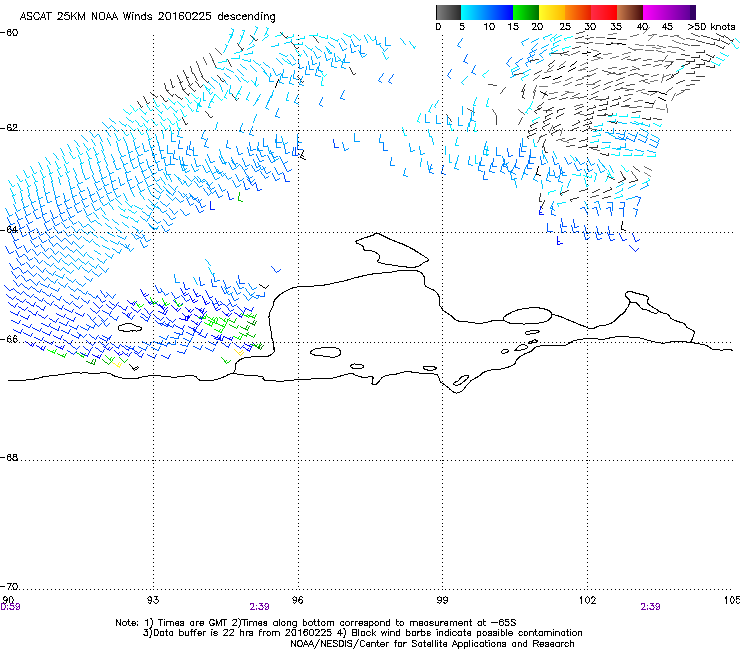Screen dimensions: 740x650
Task: Click the gray 0-5 knots legend segment
Action: point(448,12)
